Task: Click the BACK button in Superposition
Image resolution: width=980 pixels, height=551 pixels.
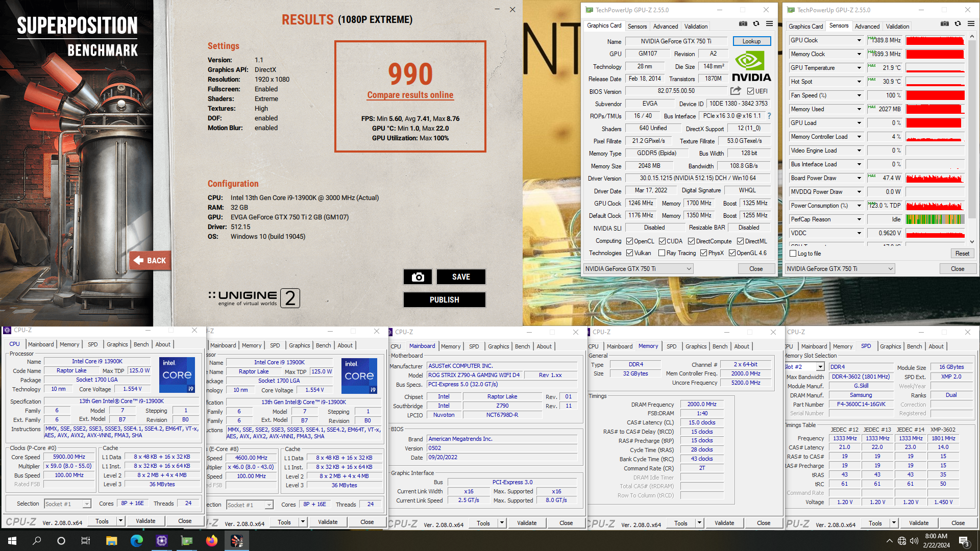Action: click(150, 261)
